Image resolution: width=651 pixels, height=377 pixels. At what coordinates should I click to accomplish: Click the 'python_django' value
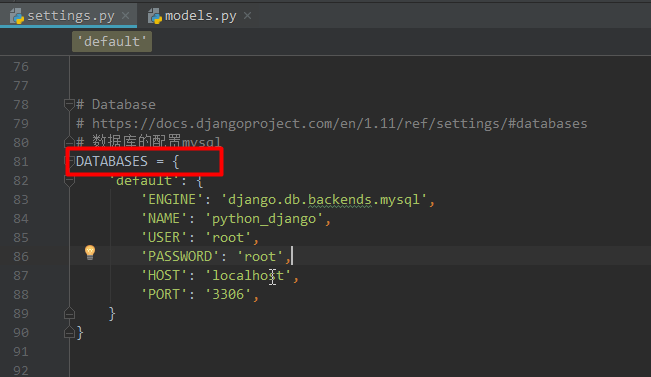click(x=264, y=219)
